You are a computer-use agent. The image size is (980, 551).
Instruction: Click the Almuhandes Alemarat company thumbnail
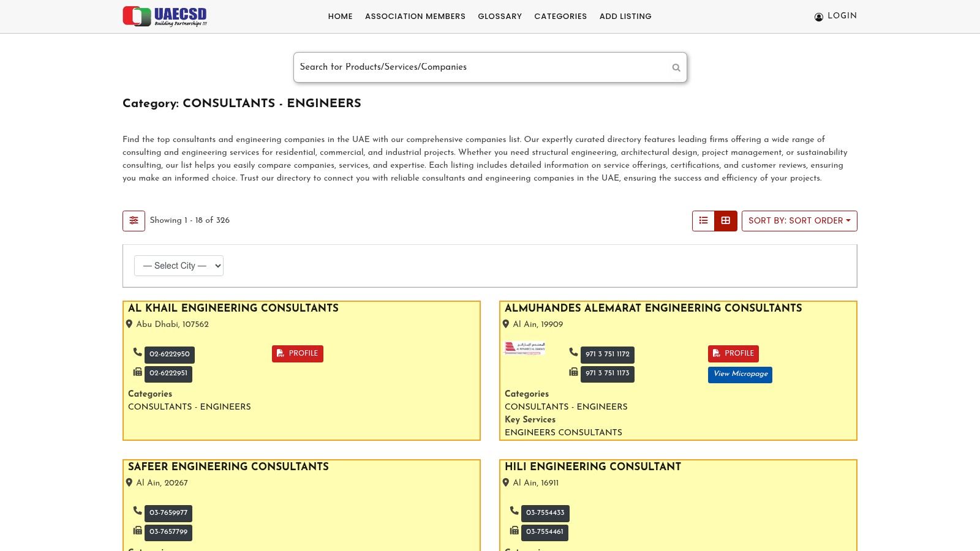click(x=524, y=348)
